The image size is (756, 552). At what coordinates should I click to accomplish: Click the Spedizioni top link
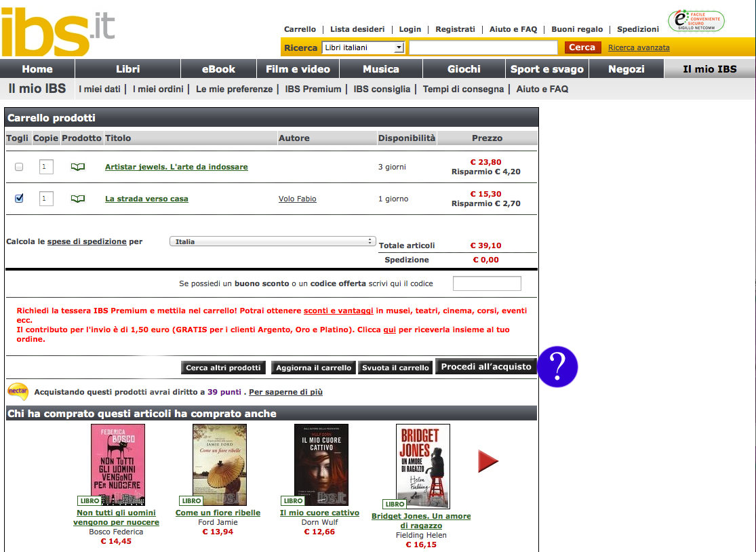pos(638,29)
